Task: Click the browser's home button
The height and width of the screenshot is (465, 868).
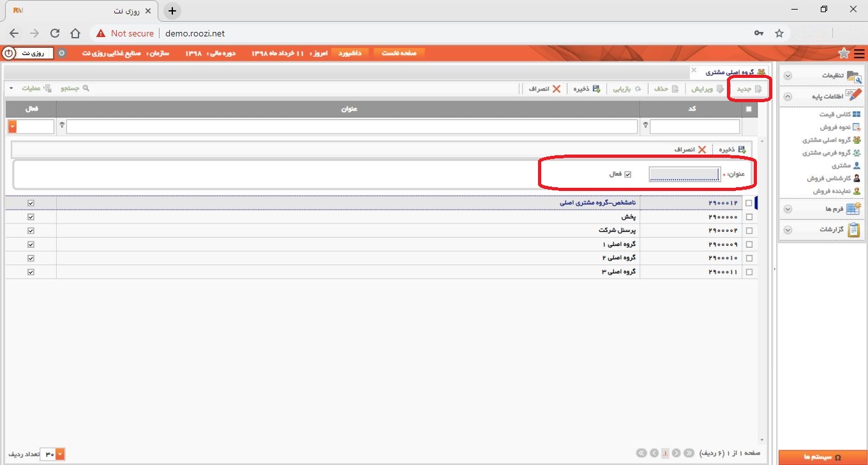Action: tap(75, 33)
